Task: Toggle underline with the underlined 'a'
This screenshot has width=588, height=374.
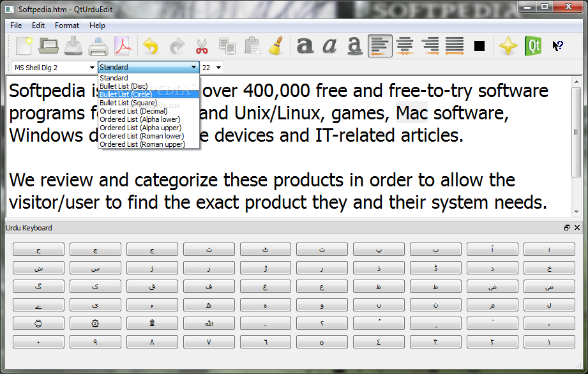Action: coord(354,46)
